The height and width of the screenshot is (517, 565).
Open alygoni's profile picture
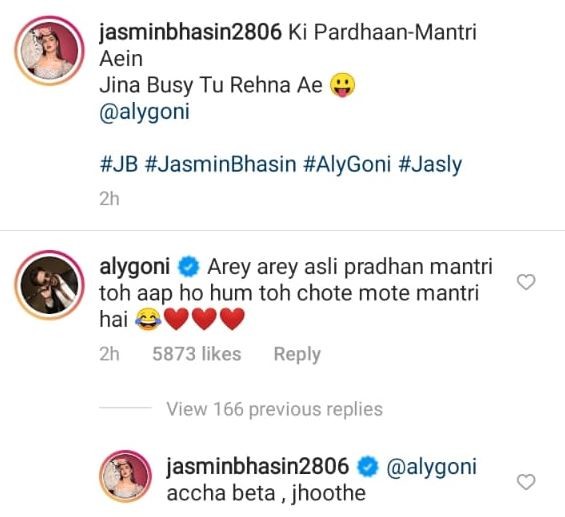pos(49,285)
